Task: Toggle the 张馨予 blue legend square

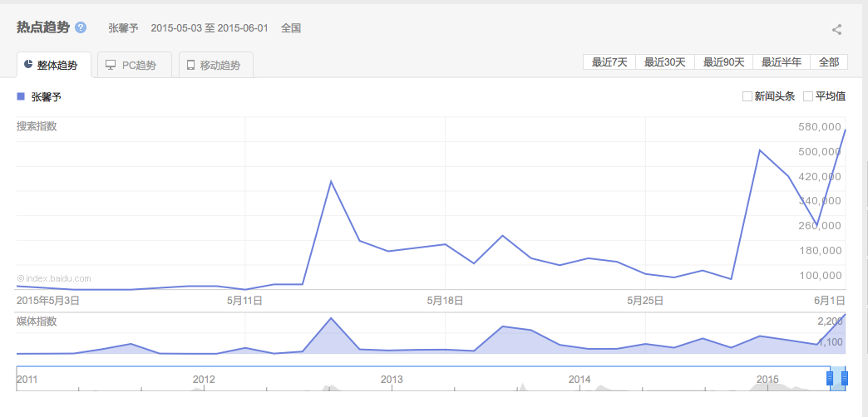Action: 21,96
